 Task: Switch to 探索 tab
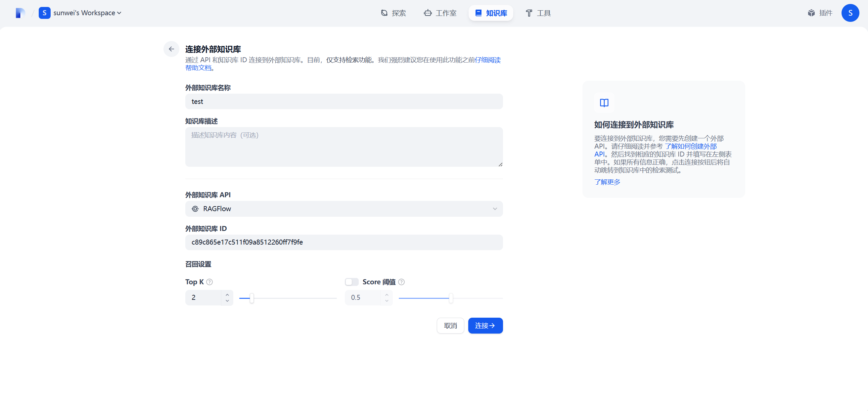pos(393,13)
